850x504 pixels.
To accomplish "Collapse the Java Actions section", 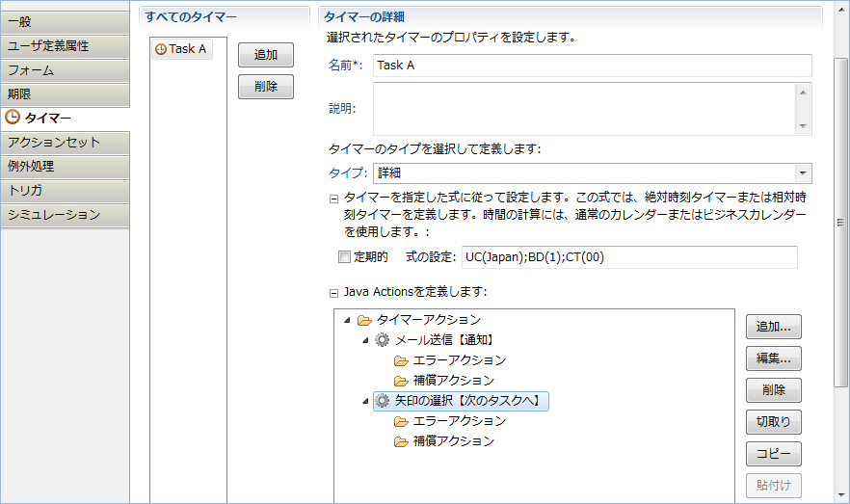I will click(333, 293).
